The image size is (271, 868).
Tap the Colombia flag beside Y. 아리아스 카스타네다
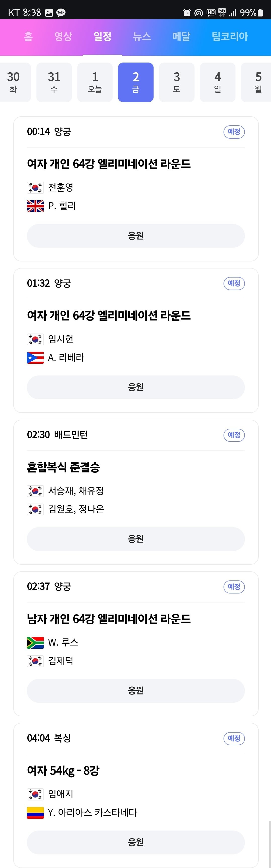35,812
